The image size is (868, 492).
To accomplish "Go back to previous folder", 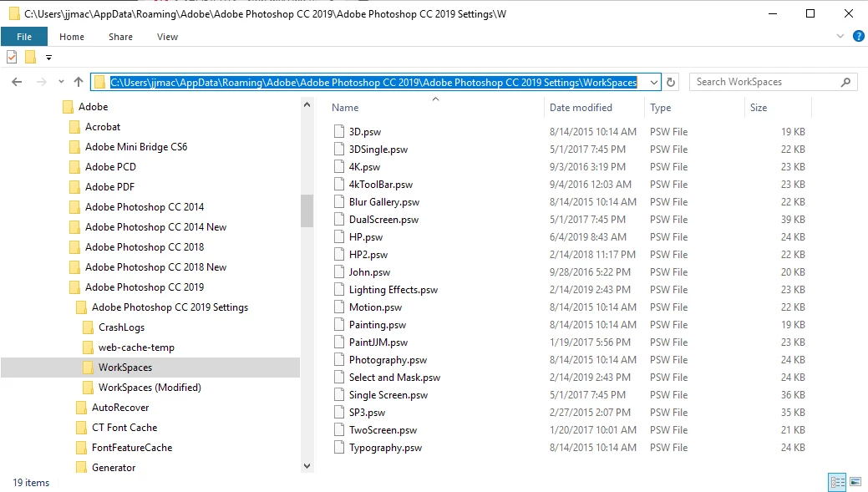I will (17, 82).
